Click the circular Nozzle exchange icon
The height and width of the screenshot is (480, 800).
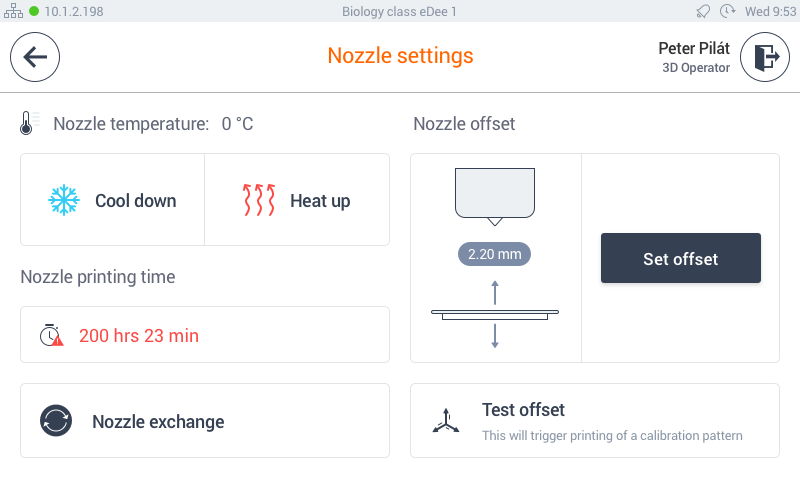coord(56,421)
